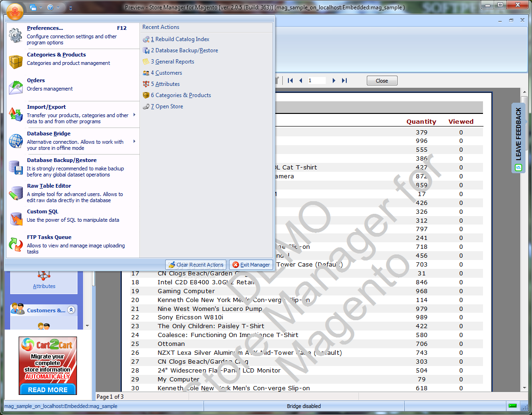Click Close preview button
Viewport: 532px width, 415px height.
(x=382, y=81)
